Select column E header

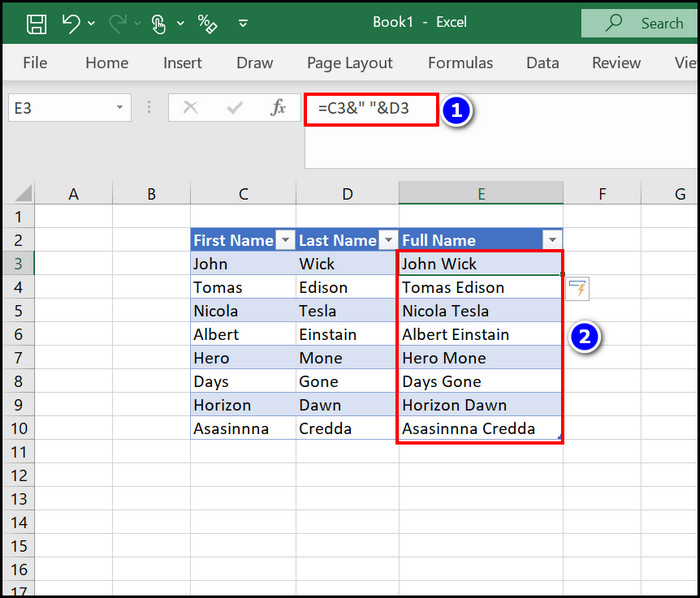click(481, 194)
